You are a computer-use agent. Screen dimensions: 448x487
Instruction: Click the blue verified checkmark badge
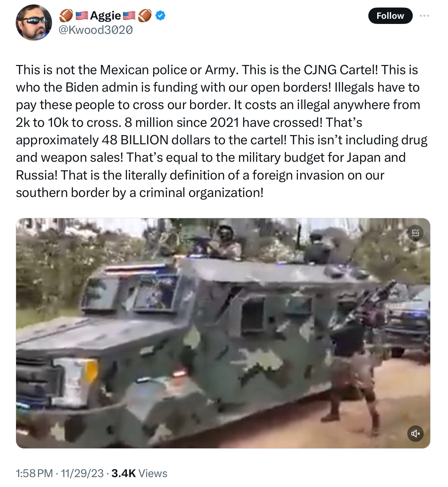161,15
